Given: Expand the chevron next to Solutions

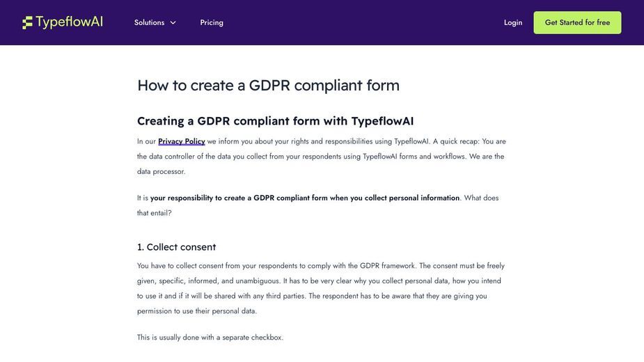Looking at the screenshot, I should coord(173,22).
